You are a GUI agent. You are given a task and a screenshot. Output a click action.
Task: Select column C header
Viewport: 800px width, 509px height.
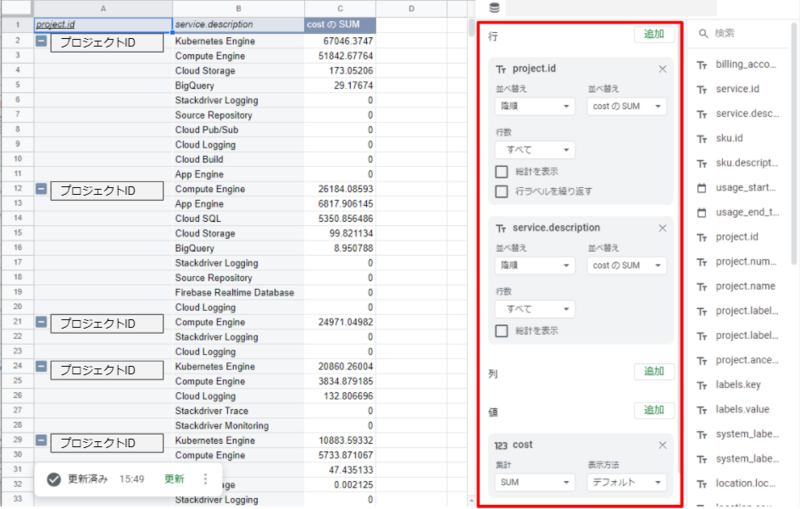(x=340, y=8)
